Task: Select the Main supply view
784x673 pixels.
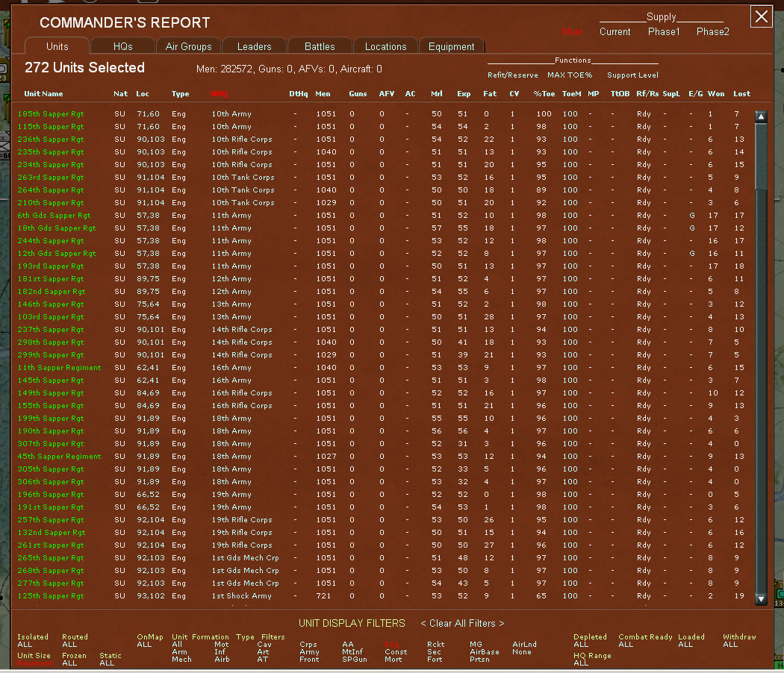Action: coord(573,32)
